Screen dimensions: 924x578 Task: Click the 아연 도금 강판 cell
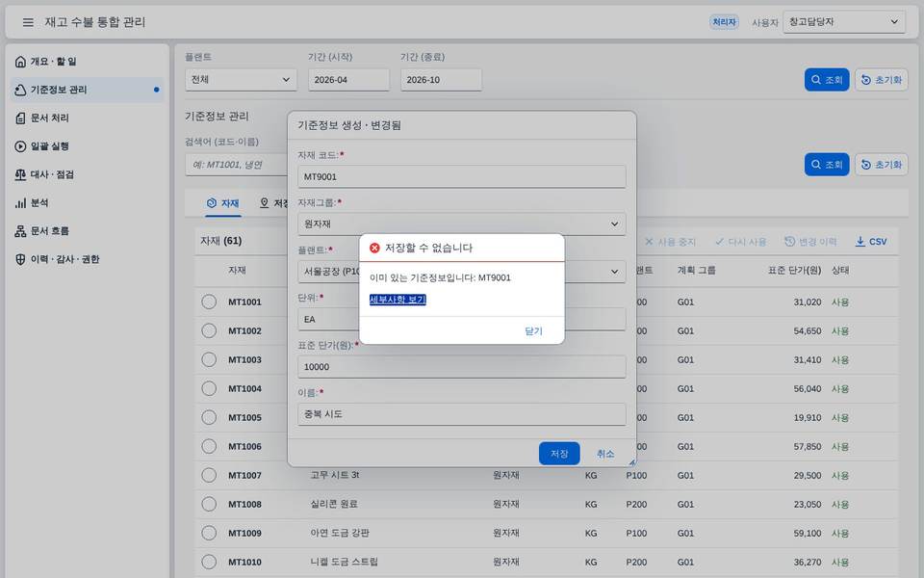point(340,533)
